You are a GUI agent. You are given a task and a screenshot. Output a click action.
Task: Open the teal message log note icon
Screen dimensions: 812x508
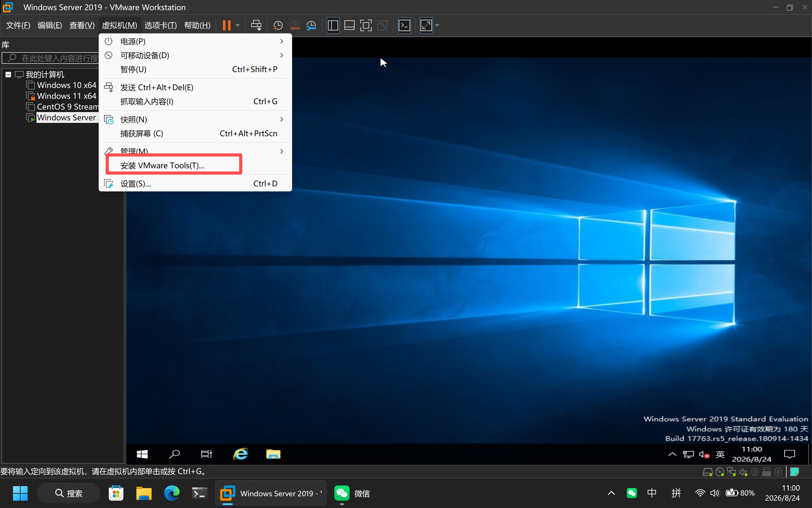pos(795,472)
